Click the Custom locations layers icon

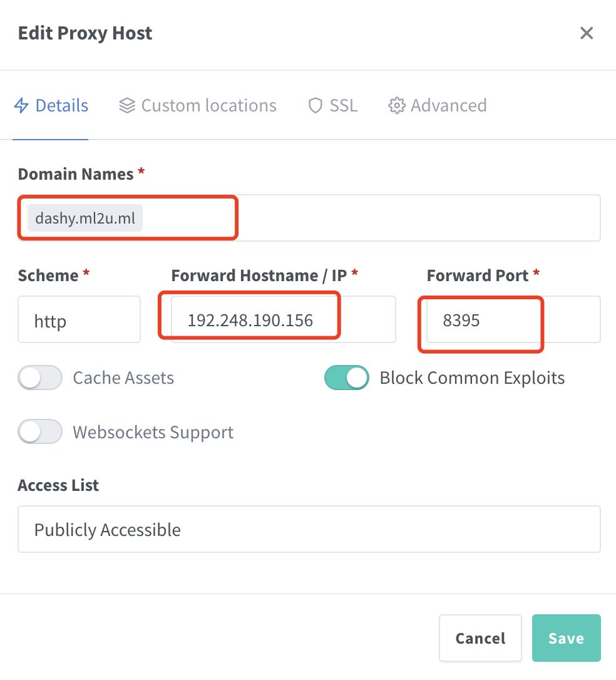pos(127,106)
